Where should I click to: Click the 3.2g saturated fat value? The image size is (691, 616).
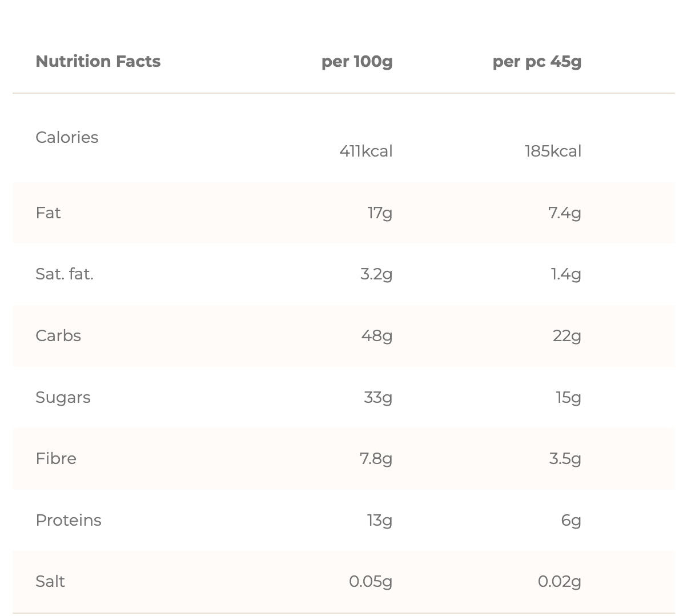tap(376, 274)
